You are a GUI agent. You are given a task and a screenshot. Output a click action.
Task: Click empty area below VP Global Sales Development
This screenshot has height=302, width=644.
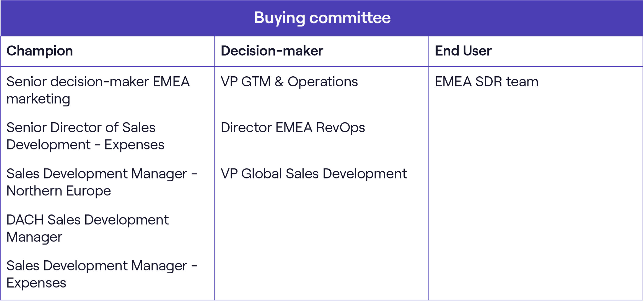point(322,240)
